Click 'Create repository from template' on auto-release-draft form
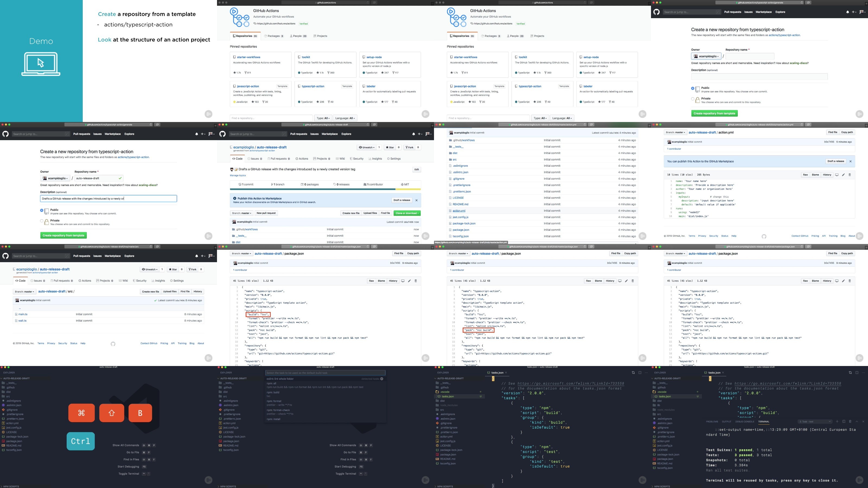 [63, 235]
